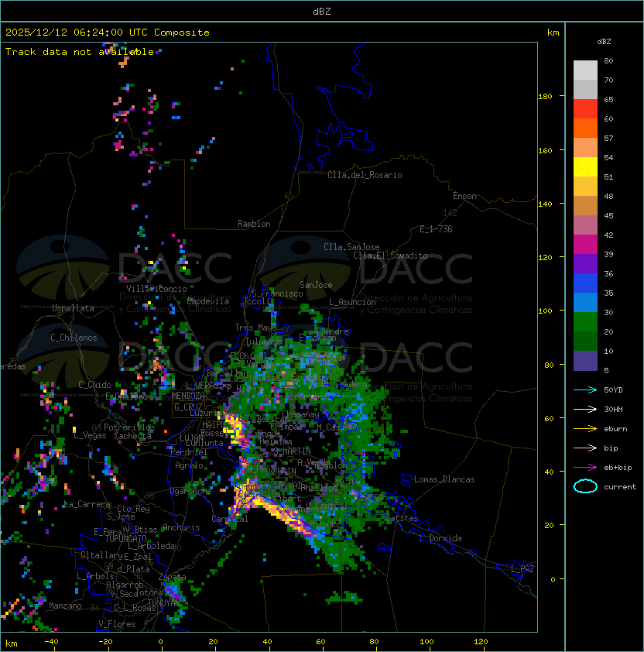Click the pink bip arrow legend symbol
644x652 pixels.
pyautogui.click(x=585, y=448)
